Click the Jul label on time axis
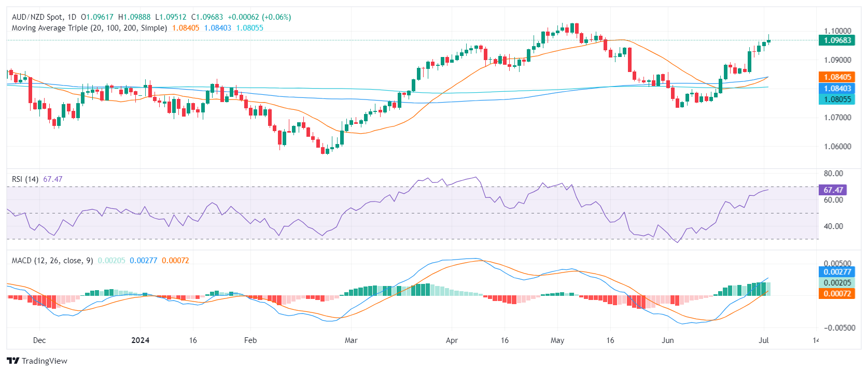The height and width of the screenshot is (372, 868). point(763,340)
